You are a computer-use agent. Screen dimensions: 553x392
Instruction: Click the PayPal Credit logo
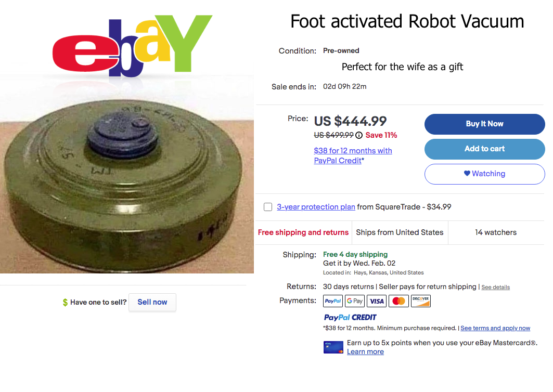350,317
